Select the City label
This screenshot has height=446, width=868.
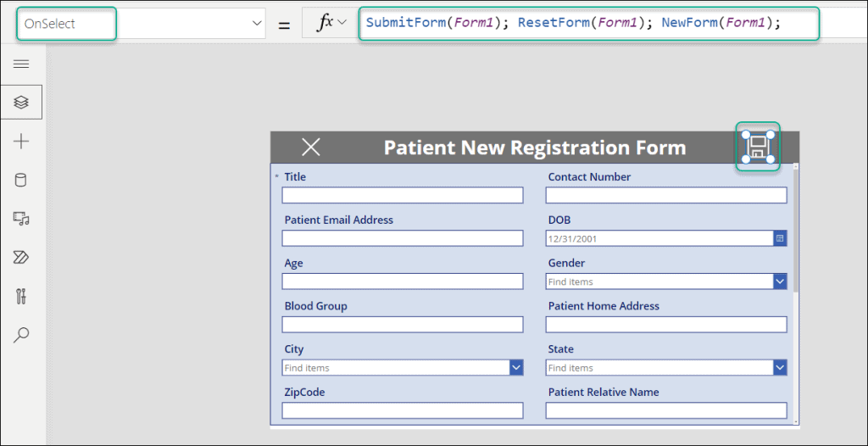point(294,349)
